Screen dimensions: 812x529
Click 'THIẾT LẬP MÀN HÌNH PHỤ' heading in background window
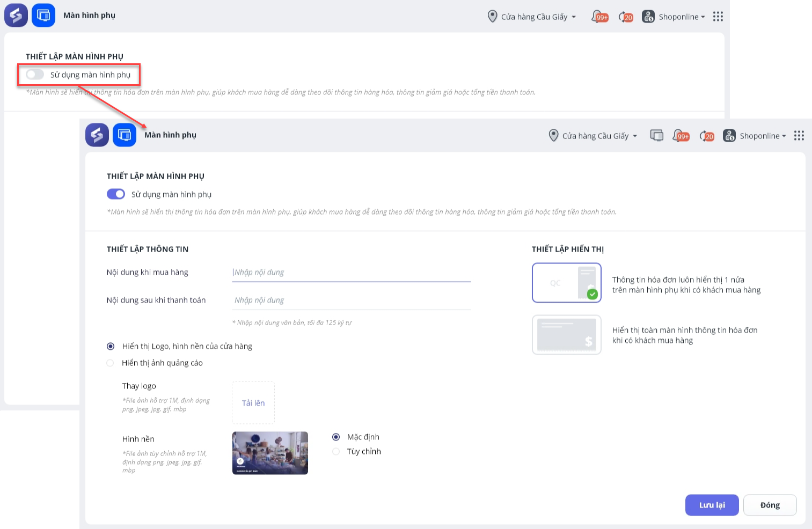point(75,56)
